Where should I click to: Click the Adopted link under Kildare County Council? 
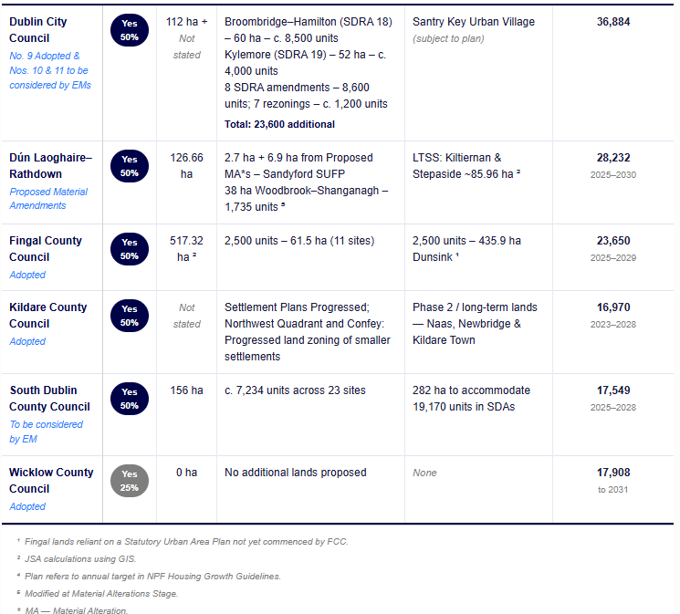(x=27, y=342)
